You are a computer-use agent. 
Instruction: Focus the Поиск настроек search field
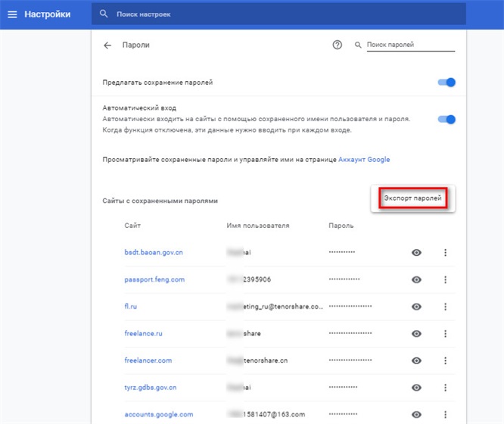click(x=278, y=14)
